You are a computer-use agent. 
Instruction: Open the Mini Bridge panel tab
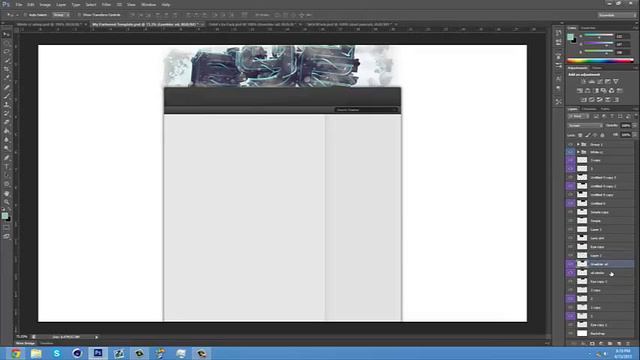coord(25,344)
